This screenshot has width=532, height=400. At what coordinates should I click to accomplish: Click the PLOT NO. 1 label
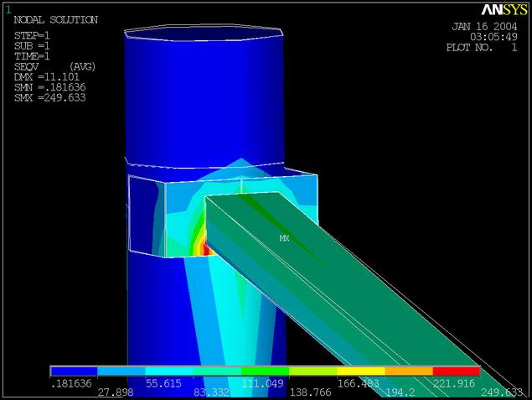tap(482, 47)
